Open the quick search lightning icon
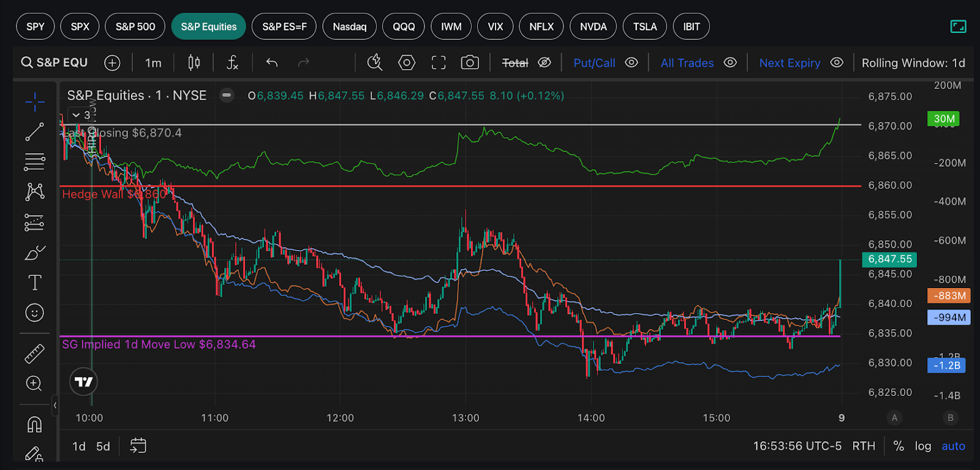This screenshot has height=470, width=980. (375, 63)
